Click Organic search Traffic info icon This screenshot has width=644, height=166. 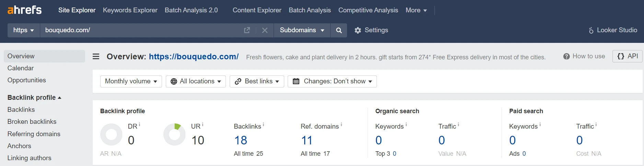coord(458,125)
